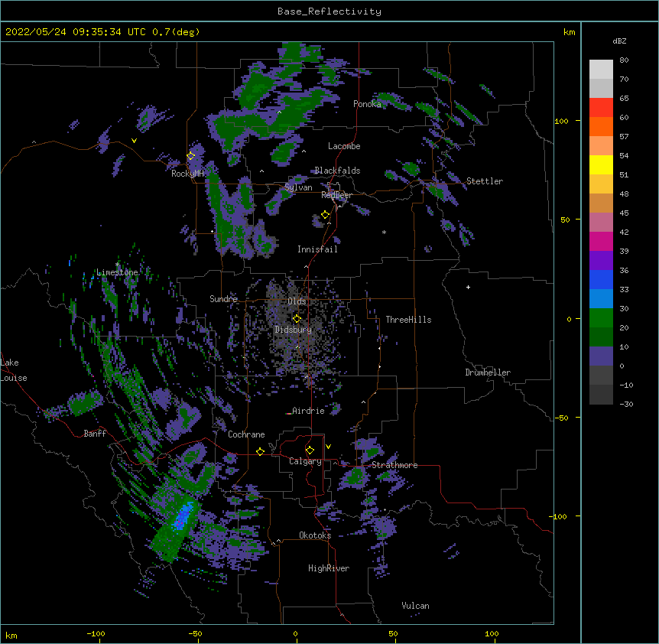Image resolution: width=659 pixels, height=644 pixels.
Task: Click the Vulcan town label
Action: tap(415, 606)
